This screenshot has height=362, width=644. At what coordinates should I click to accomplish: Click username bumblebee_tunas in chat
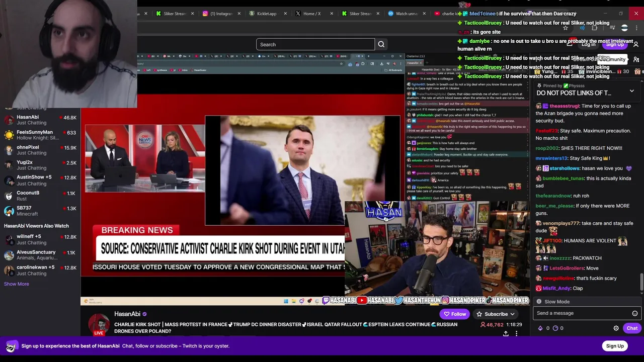564,178
